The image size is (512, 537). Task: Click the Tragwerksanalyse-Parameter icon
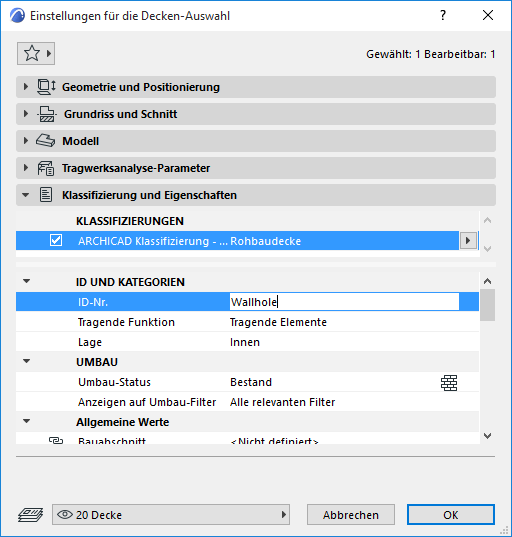tap(46, 168)
